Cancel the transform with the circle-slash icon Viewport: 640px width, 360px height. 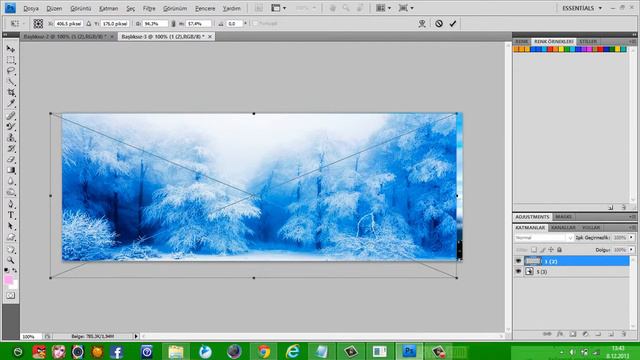tap(439, 24)
